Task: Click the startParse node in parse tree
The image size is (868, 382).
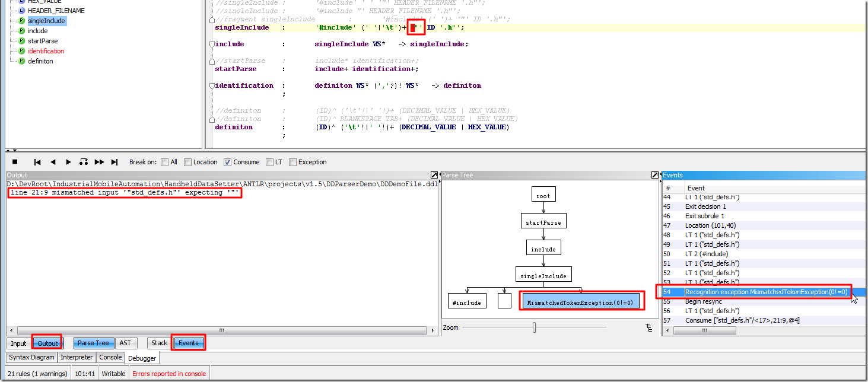Action: [543, 222]
